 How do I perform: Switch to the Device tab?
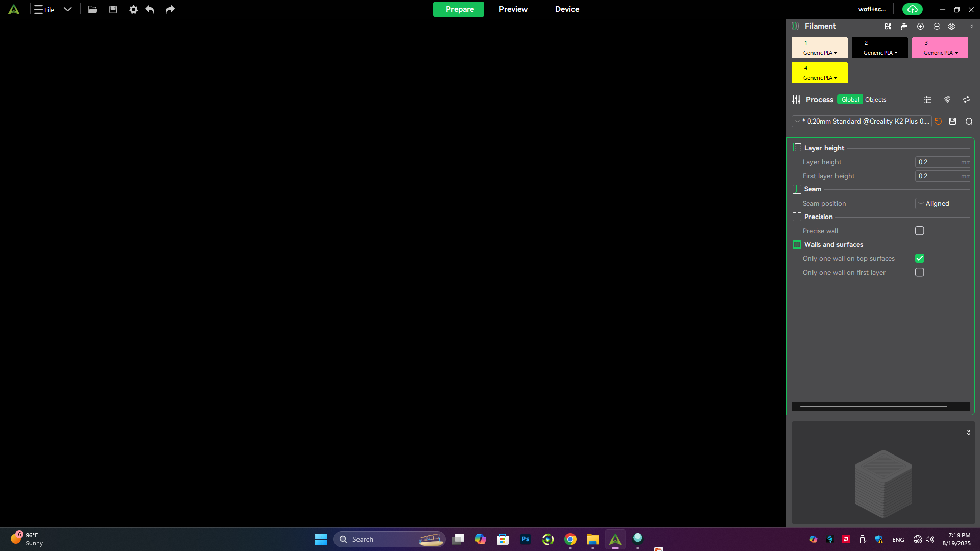point(567,9)
